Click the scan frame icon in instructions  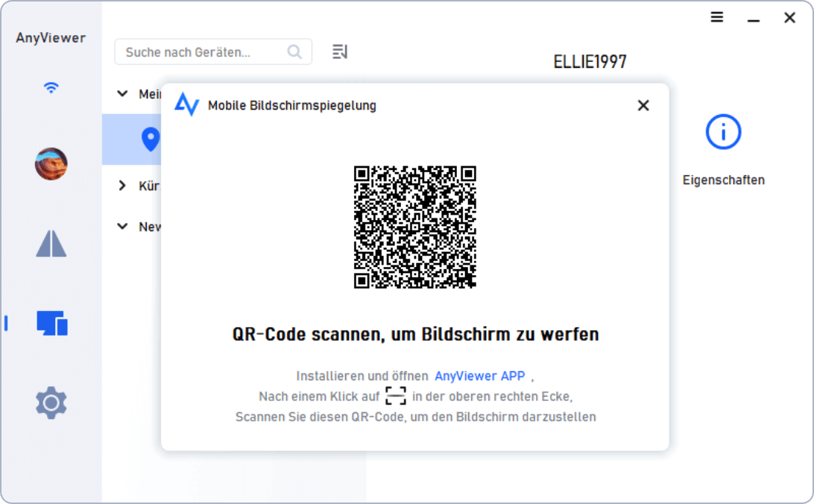pos(396,395)
